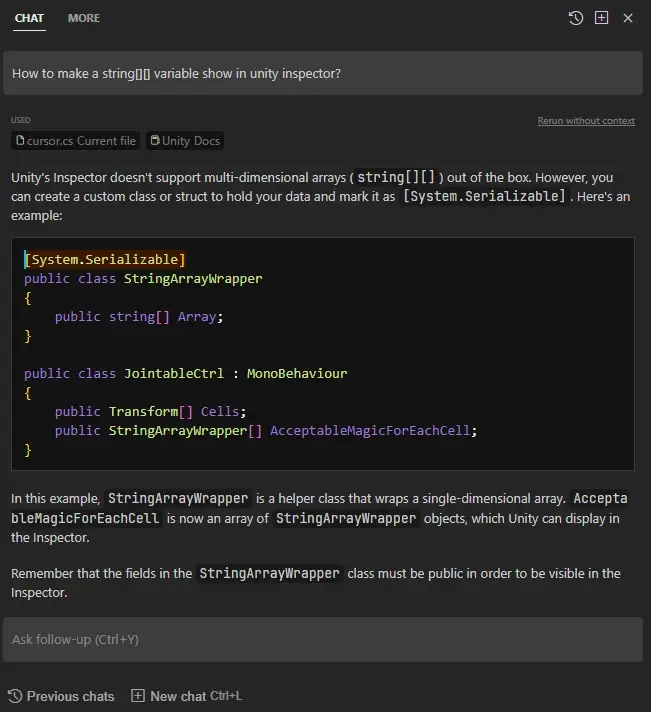651x712 pixels.
Task: Open chat history via the top clock icon
Action: point(575,18)
